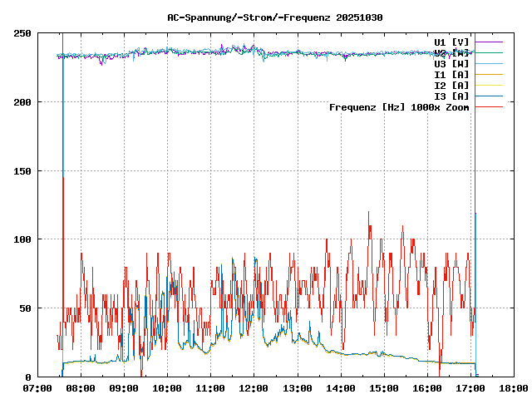Image resolution: width=532 pixels, height=399 pixels.
Task: Select the 150 y-axis tick label
Action: tap(23, 170)
